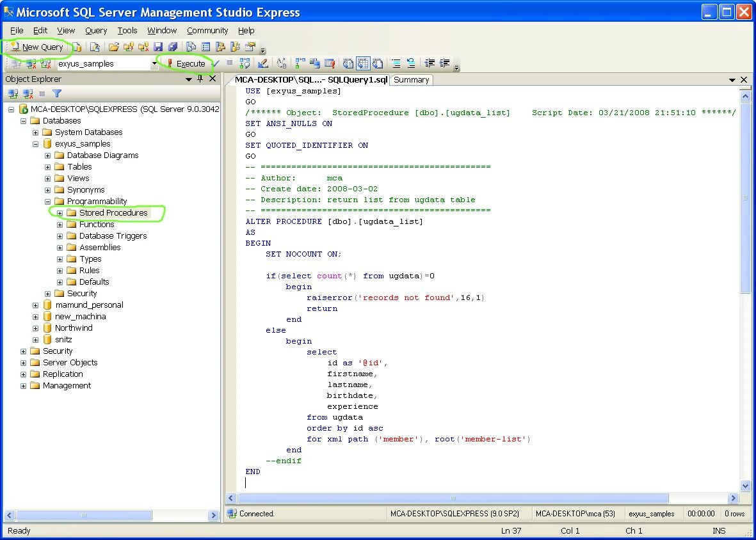Click Object Explorer scroll right arrow
Screen dimensions: 756x540
pyautogui.click(x=214, y=515)
